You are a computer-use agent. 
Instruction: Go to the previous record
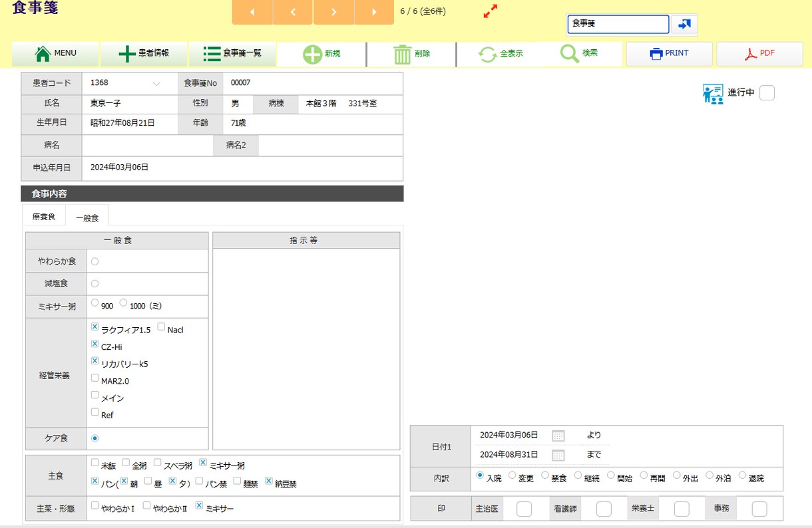point(293,12)
